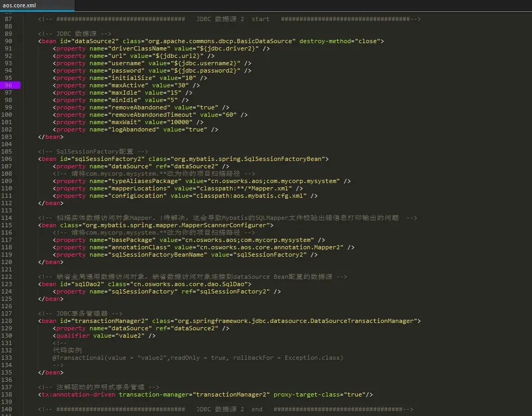The width and height of the screenshot is (532, 416).
Task: Click "org.mybatis.spring.mapper.MapperScannerConfigurer" class value
Action: click(x=176, y=225)
